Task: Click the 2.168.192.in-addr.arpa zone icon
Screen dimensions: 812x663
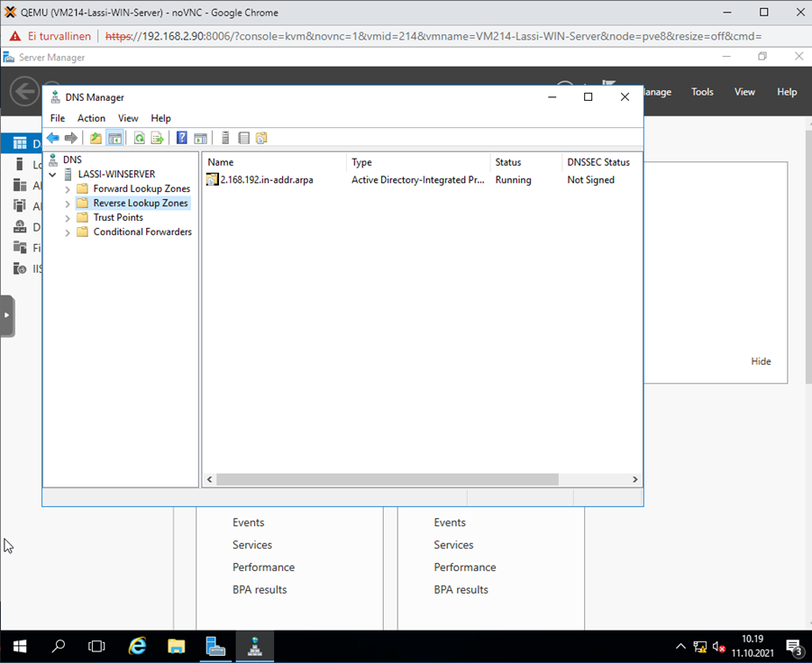Action: tap(213, 179)
